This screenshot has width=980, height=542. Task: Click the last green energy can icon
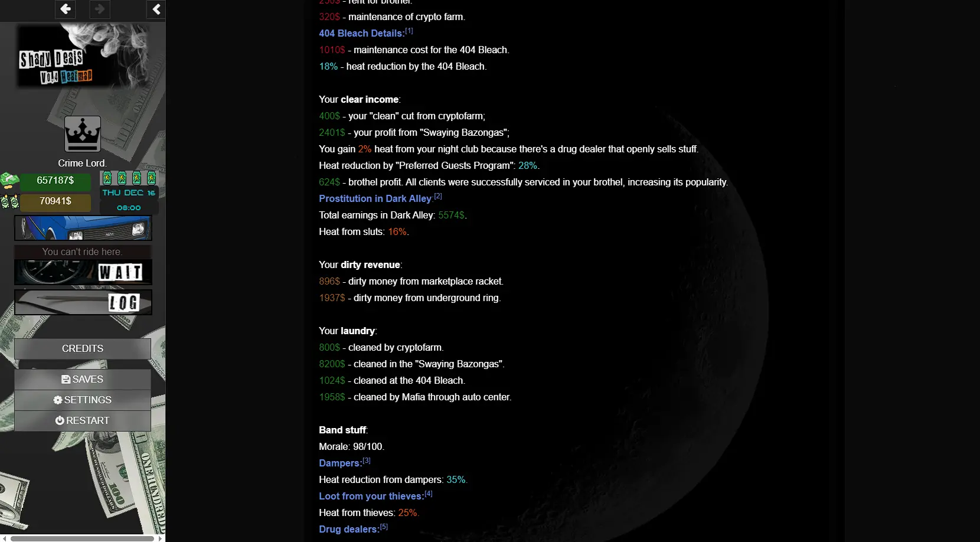(151, 178)
